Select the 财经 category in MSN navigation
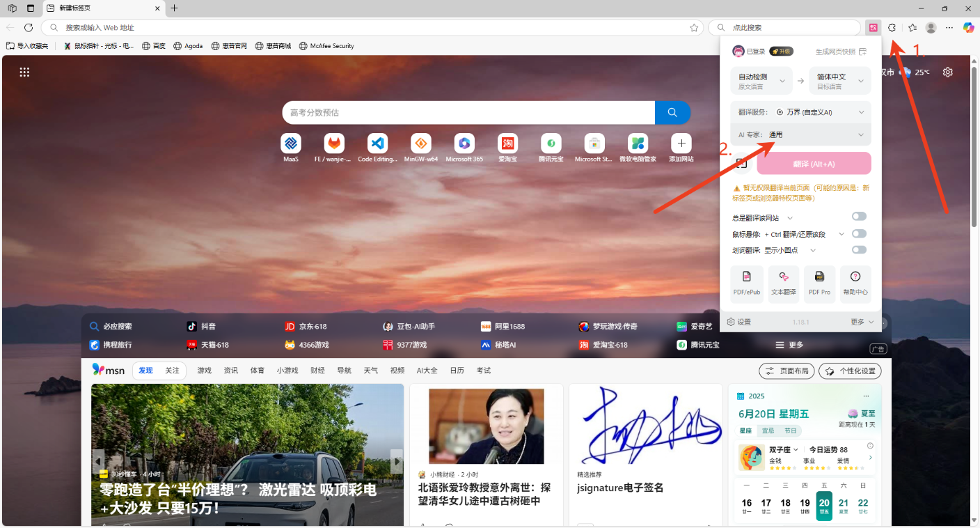This screenshot has height=528, width=980. 317,371
